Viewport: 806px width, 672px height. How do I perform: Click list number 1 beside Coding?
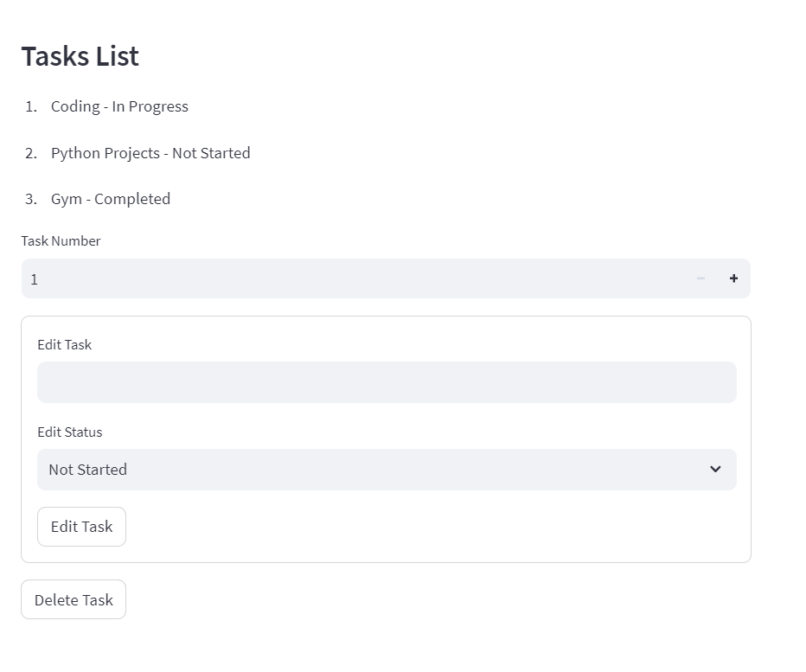click(31, 106)
